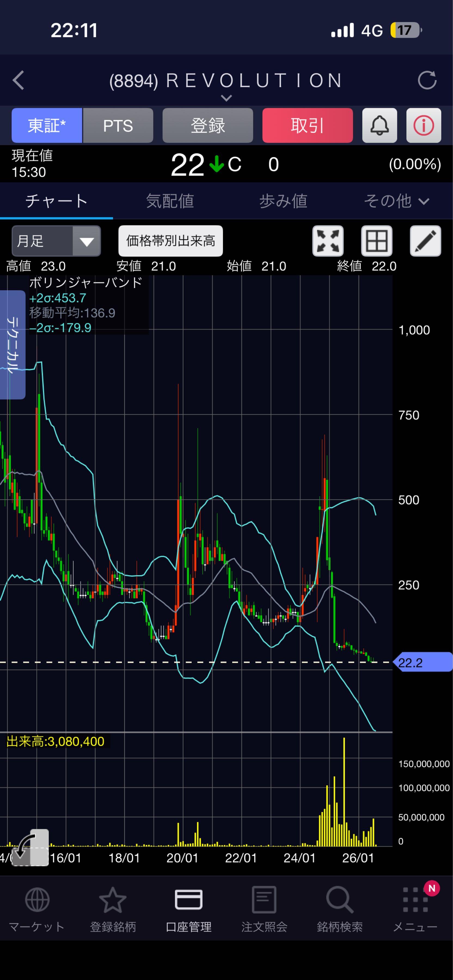The width and height of the screenshot is (453, 980).
Task: Switch to the 気配値 tab
Action: (x=170, y=201)
